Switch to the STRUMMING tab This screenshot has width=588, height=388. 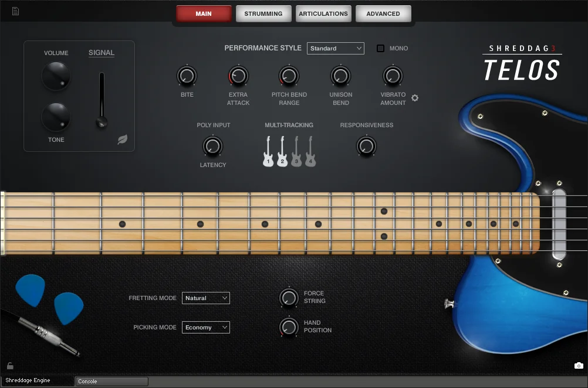point(263,14)
